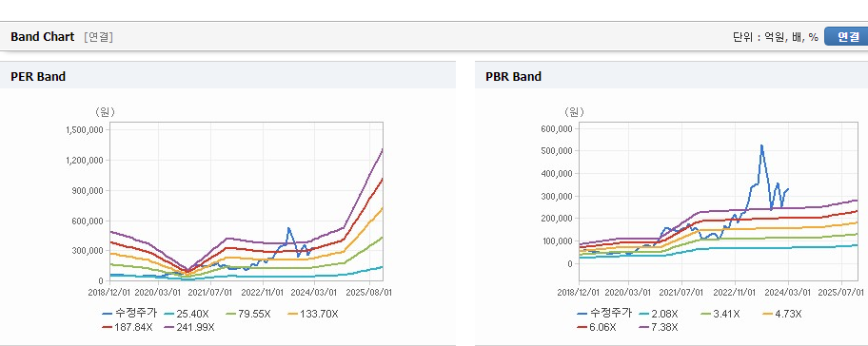The image size is (868, 346).
Task: Toggle 7.38X legend entry
Action: click(x=658, y=327)
